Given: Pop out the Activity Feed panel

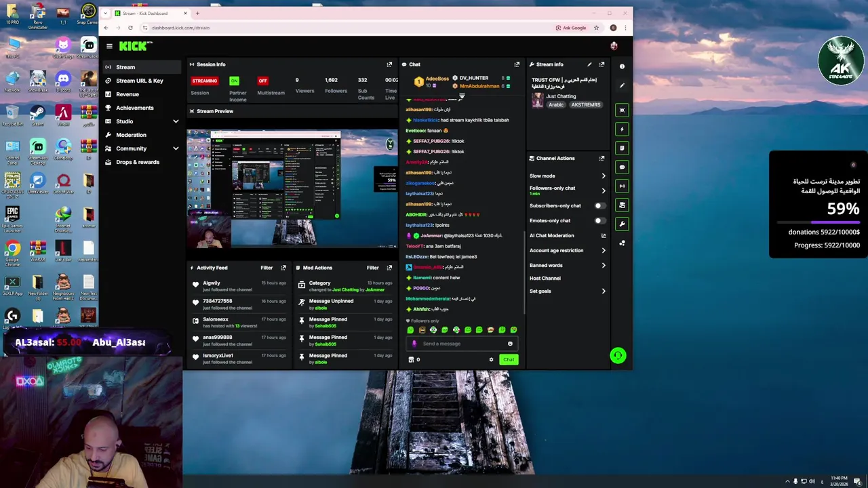Looking at the screenshot, I should coord(283,268).
